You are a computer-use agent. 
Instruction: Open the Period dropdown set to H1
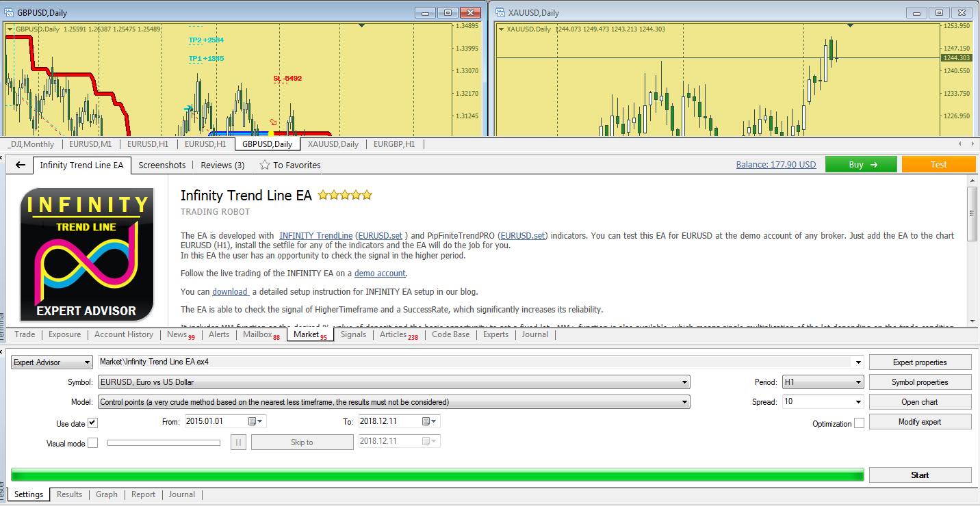point(823,382)
